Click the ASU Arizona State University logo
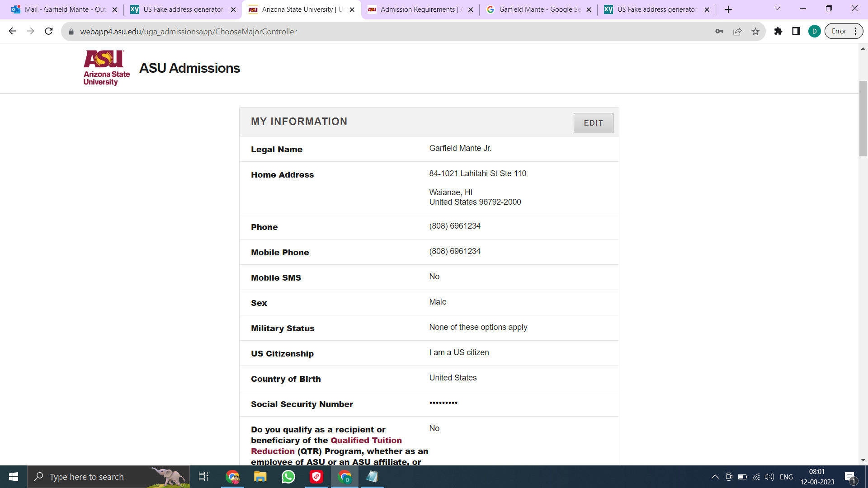 tap(106, 68)
